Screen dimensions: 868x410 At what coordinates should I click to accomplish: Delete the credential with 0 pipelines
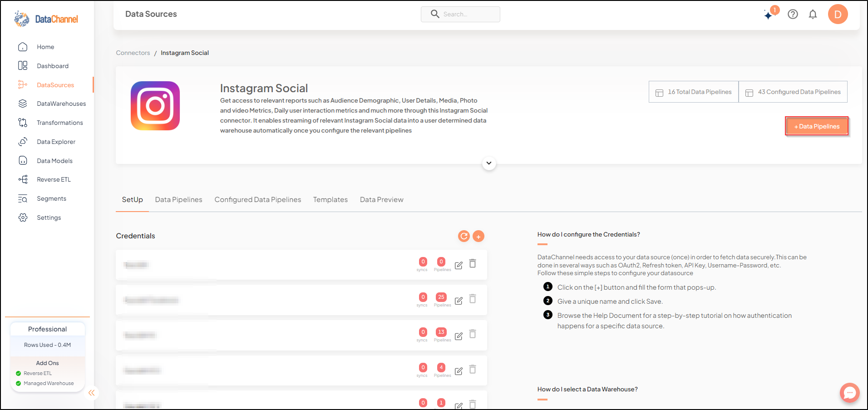[x=473, y=263]
